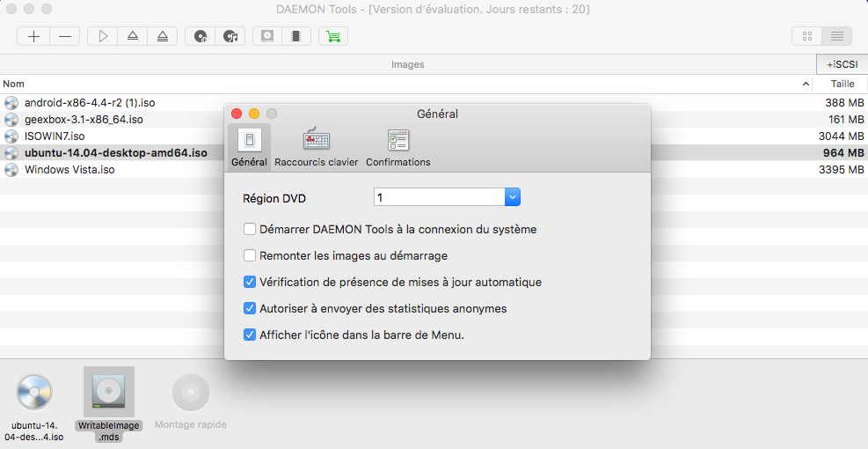Click the Images section header
This screenshot has width=868, height=449.
407,64
